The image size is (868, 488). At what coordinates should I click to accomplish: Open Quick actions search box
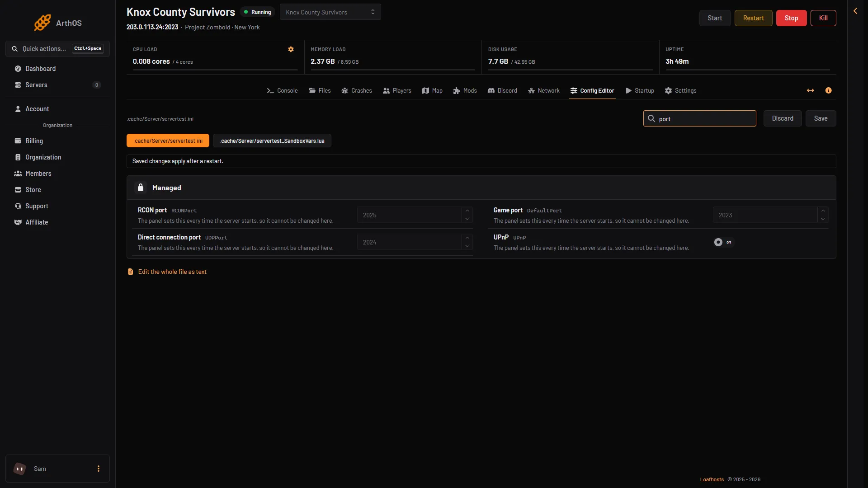click(57, 49)
